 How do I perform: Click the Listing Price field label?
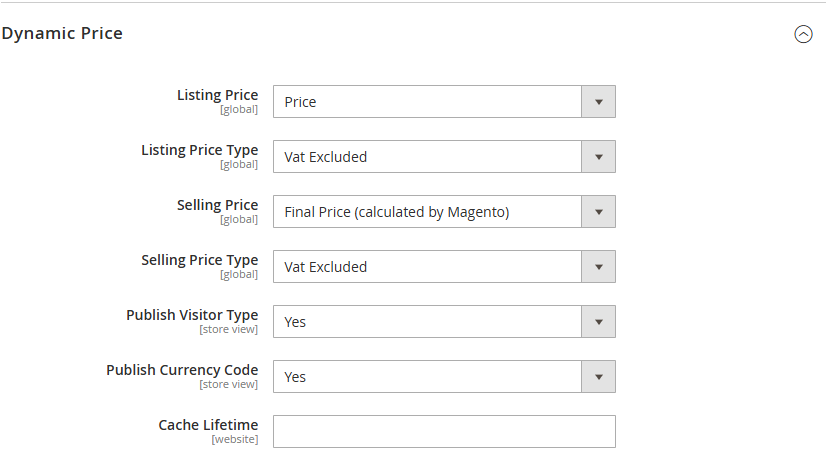click(217, 95)
